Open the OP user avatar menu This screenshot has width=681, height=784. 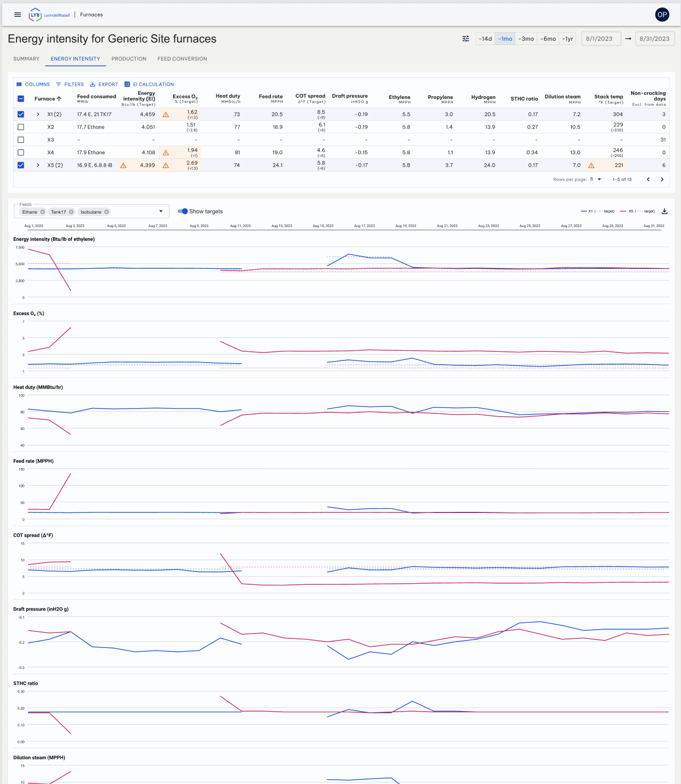[662, 14]
